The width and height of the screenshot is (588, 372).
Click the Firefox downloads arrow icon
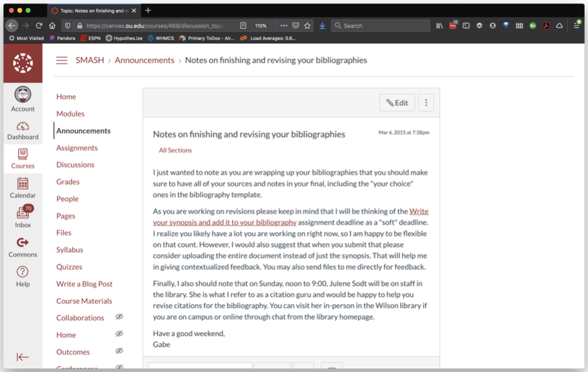coord(322,26)
